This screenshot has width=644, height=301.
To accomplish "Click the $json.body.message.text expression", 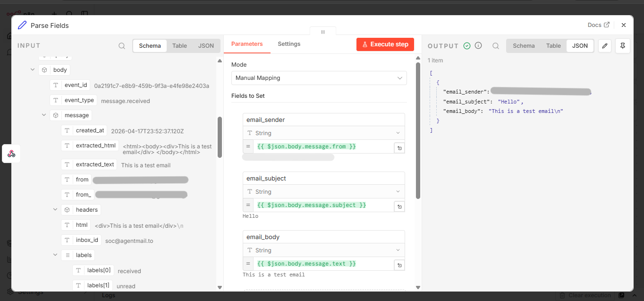I will [x=306, y=264].
